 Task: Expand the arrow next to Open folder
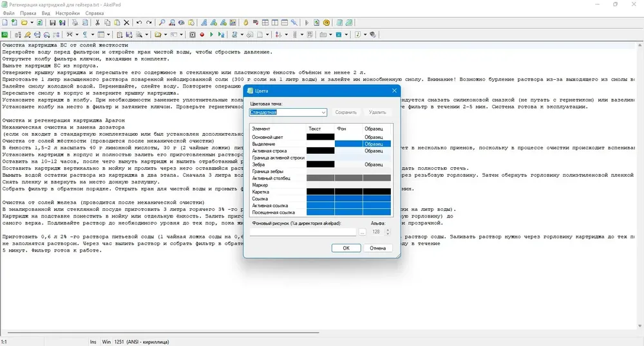click(x=32, y=23)
